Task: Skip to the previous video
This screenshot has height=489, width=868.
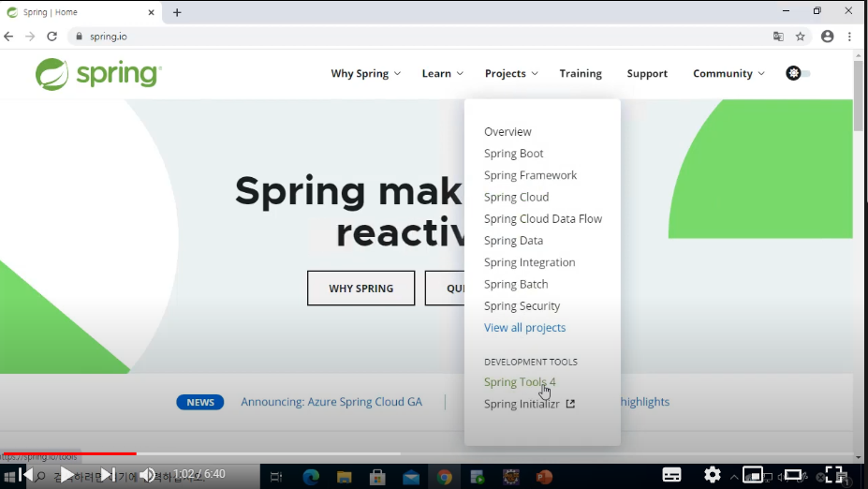Action: click(25, 475)
